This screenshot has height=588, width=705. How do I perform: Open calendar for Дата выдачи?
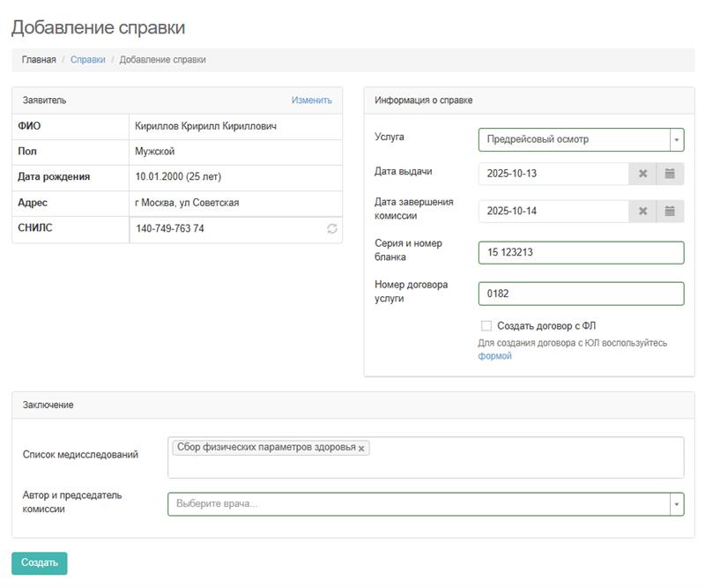[670, 174]
